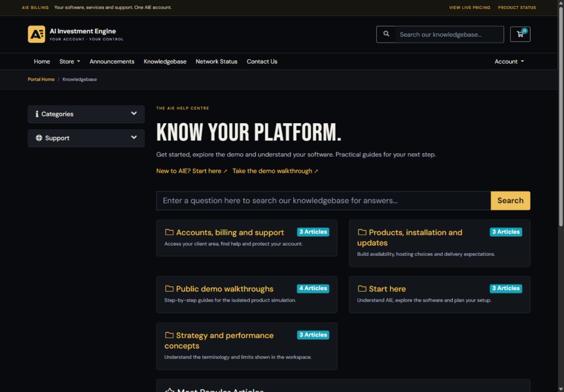Collapse the Categories sidebar panel chevron

[134, 114]
